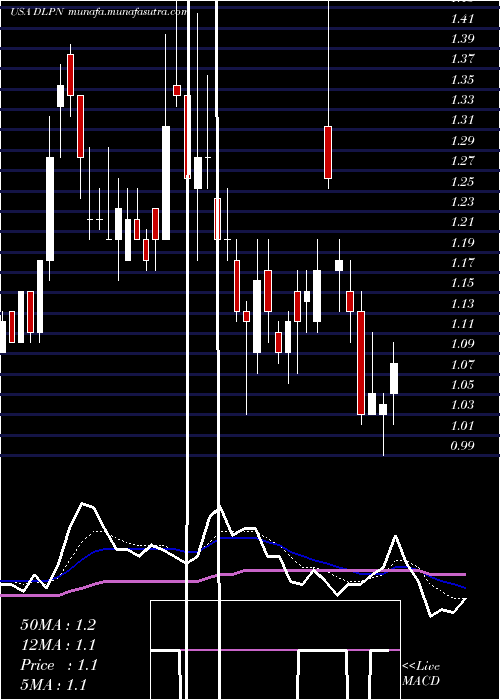The width and height of the screenshot is (500, 700).
Task: Click the tall red candle falling to 1.03
Action: [361, 363]
